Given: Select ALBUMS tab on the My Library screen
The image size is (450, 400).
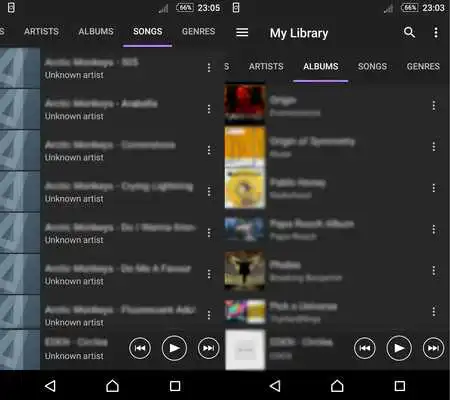Looking at the screenshot, I should pos(321,66).
